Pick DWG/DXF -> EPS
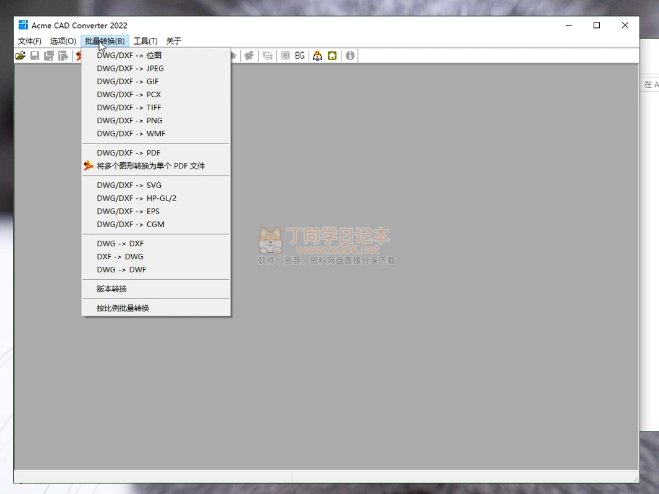This screenshot has width=659, height=494. point(156,211)
